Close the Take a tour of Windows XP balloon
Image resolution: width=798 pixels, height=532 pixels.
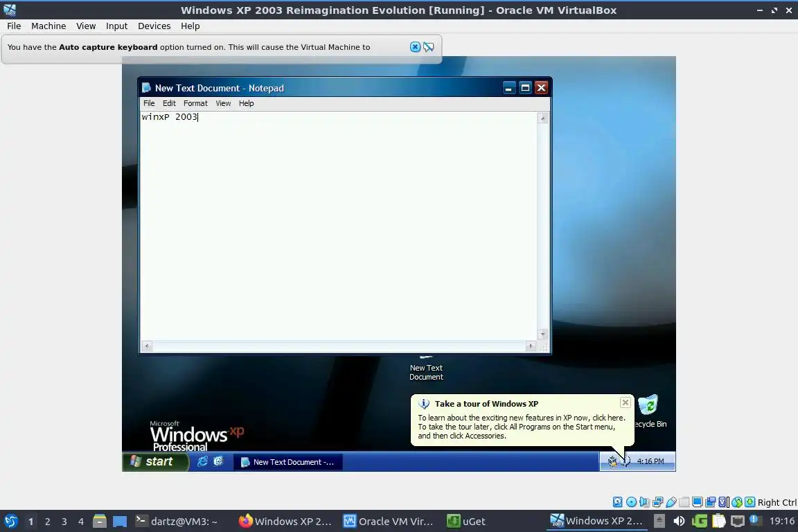626,402
